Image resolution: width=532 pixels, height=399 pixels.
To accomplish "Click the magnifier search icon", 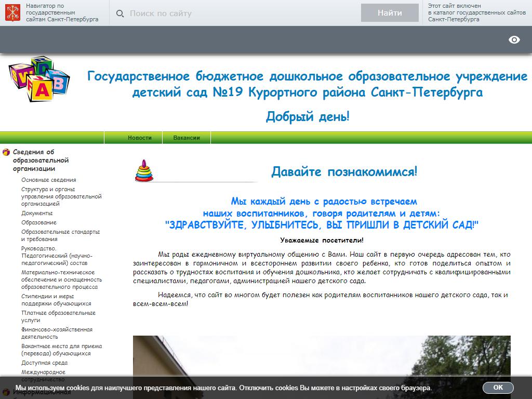I will (x=120, y=14).
